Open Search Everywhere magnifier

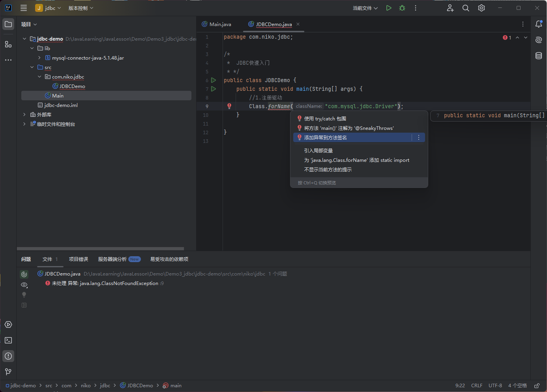coord(466,8)
